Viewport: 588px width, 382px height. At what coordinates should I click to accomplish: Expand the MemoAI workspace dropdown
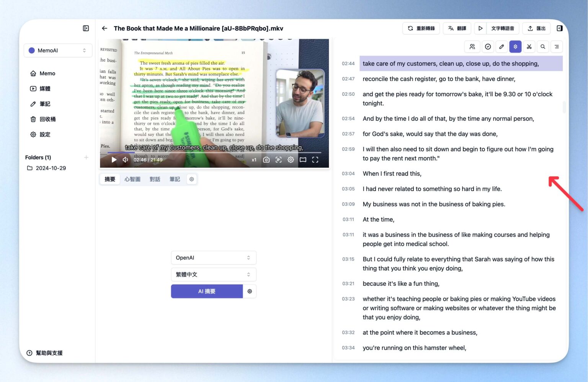click(58, 51)
